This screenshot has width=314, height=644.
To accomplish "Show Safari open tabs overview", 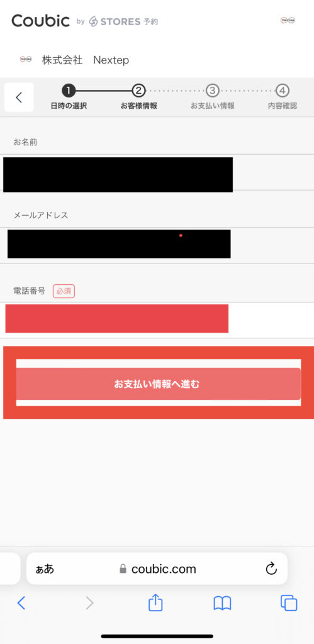I will tap(289, 603).
